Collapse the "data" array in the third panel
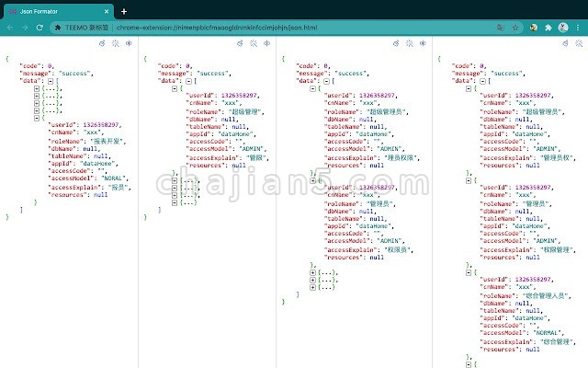Image resolution: width=588 pixels, height=368 pixels. click(326, 81)
